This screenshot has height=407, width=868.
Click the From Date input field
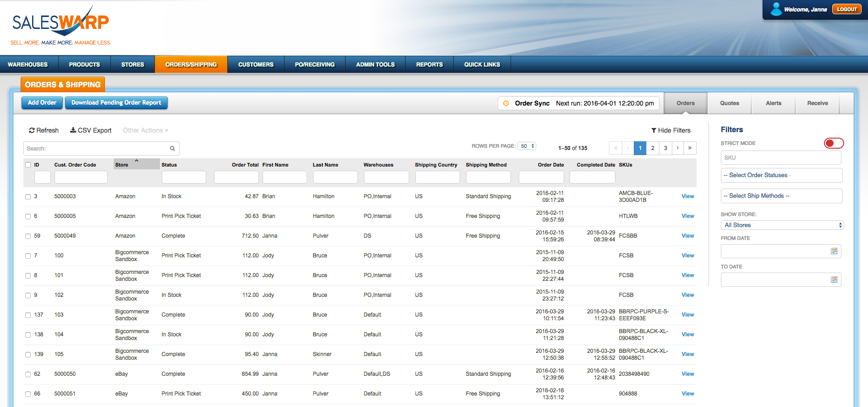point(781,251)
